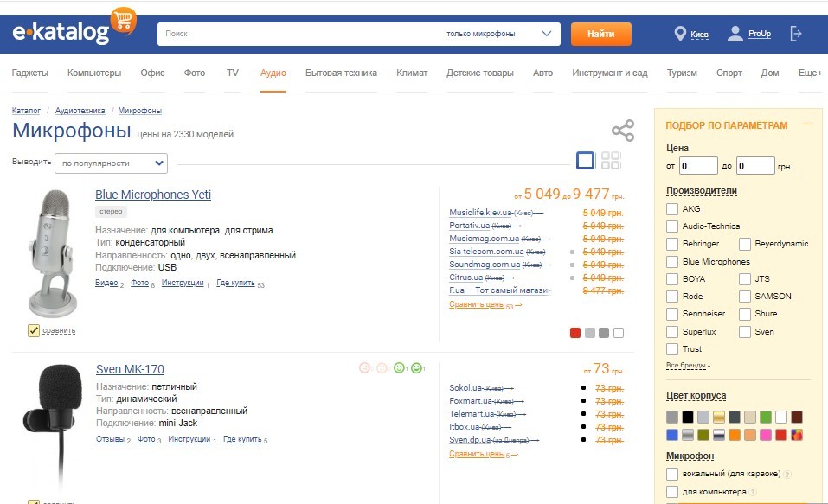Click the Найти search button
Image resolution: width=828 pixels, height=504 pixels.
601,34
